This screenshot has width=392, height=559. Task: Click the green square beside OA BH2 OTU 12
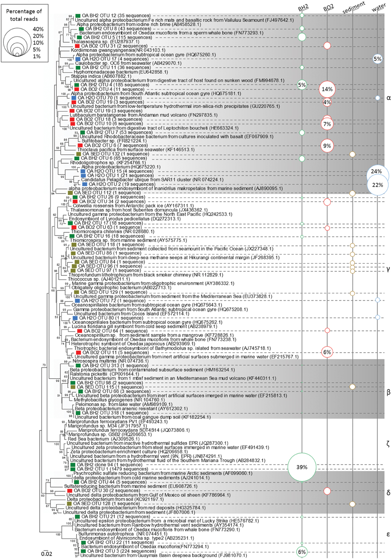coord(78,16)
